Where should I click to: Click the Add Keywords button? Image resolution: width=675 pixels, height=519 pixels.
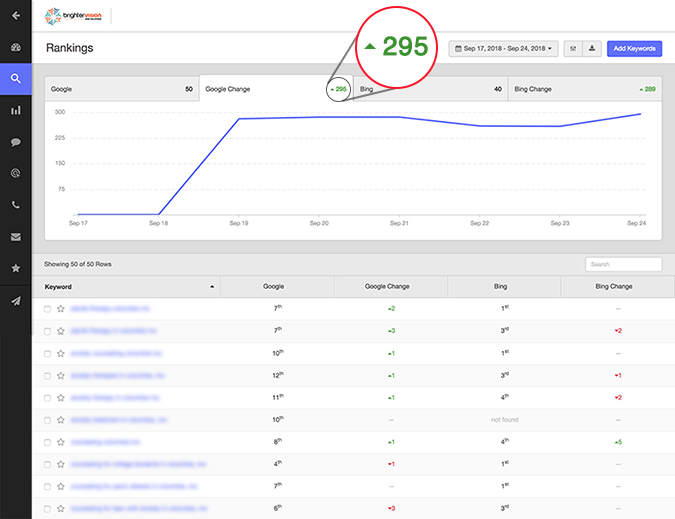634,49
